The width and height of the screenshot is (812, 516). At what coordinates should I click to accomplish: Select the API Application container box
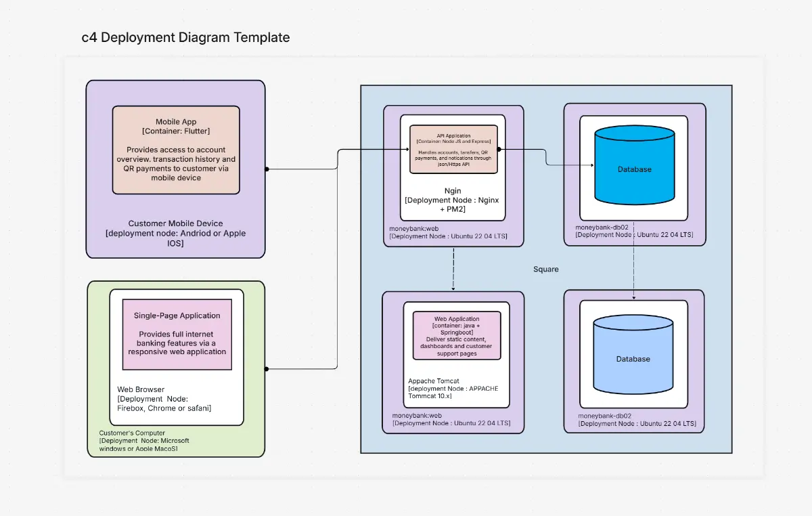click(x=453, y=149)
